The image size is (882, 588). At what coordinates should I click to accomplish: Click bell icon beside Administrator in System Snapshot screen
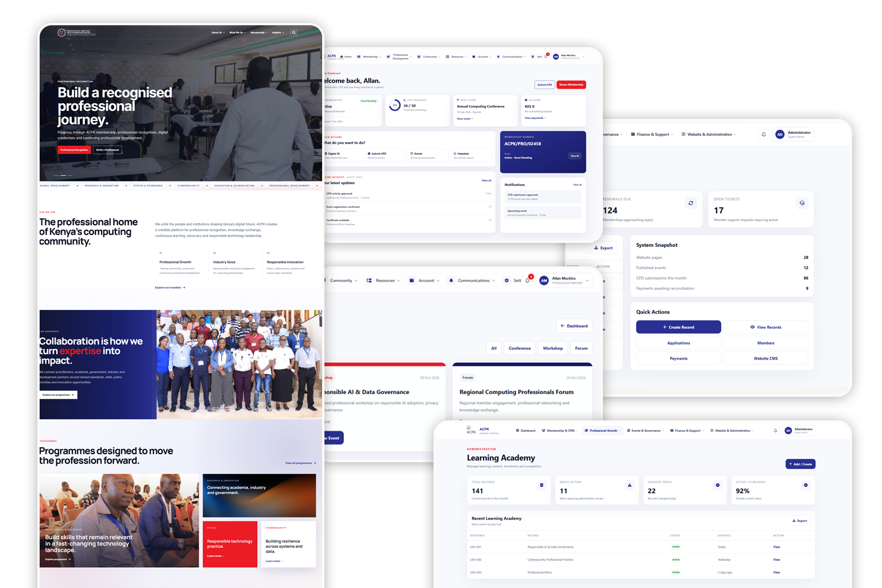764,134
